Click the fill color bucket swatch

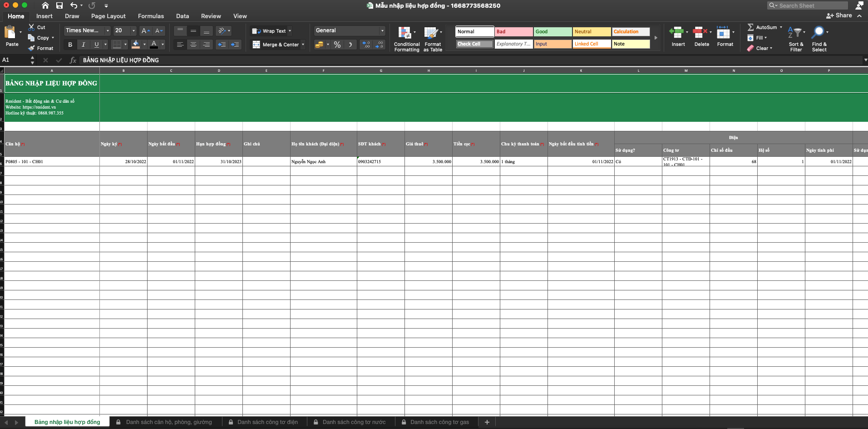135,45
